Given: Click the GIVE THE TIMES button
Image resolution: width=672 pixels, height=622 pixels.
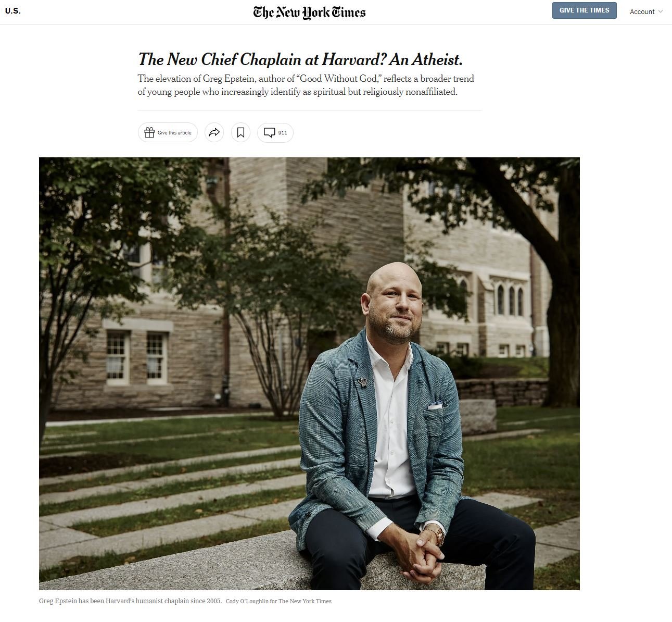Looking at the screenshot, I should pos(584,10).
